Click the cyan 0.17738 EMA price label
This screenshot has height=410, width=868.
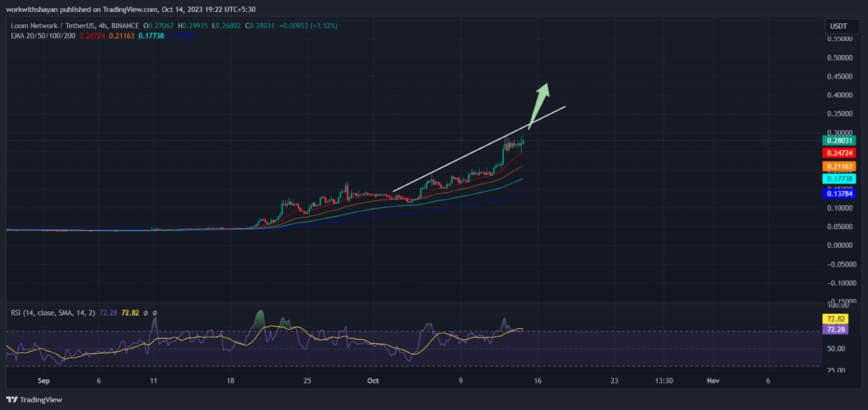[x=839, y=179]
